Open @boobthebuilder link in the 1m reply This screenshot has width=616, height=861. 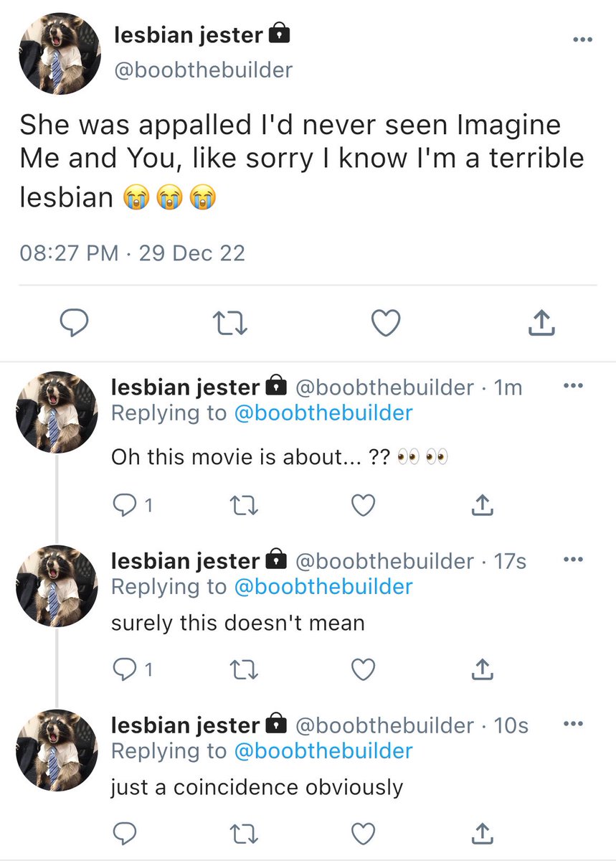(323, 413)
